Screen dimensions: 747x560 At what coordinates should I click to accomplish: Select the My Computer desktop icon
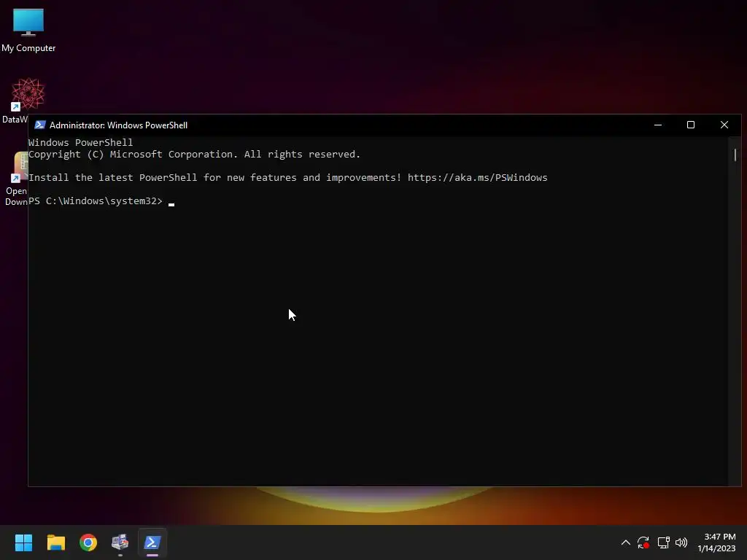[28, 30]
